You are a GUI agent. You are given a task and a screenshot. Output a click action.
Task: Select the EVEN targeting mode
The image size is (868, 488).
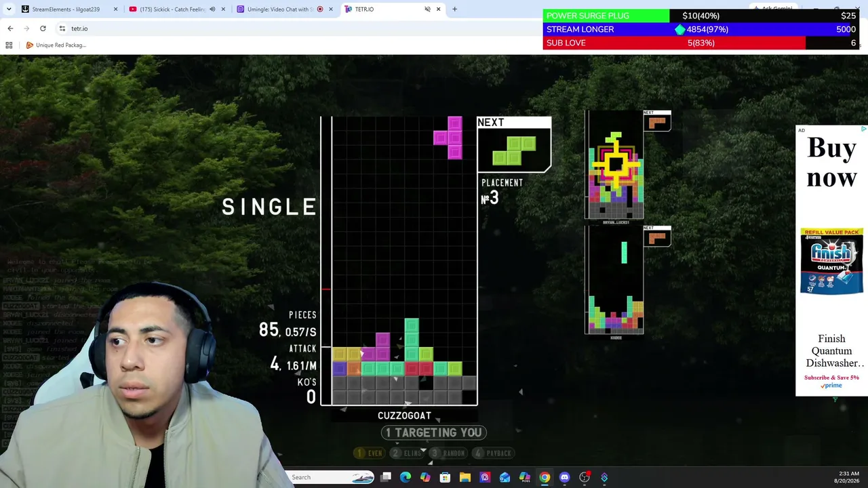370,453
